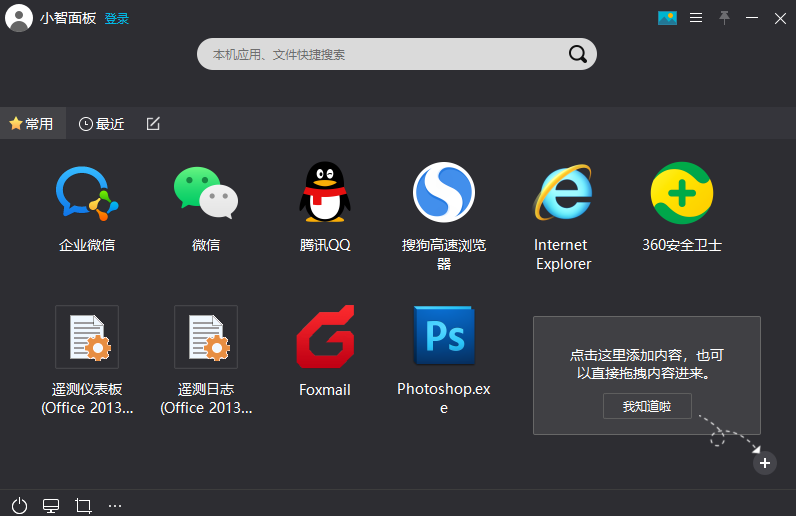The width and height of the screenshot is (796, 516).
Task: Launch 搜狗高速浏览器
Action: click(444, 192)
